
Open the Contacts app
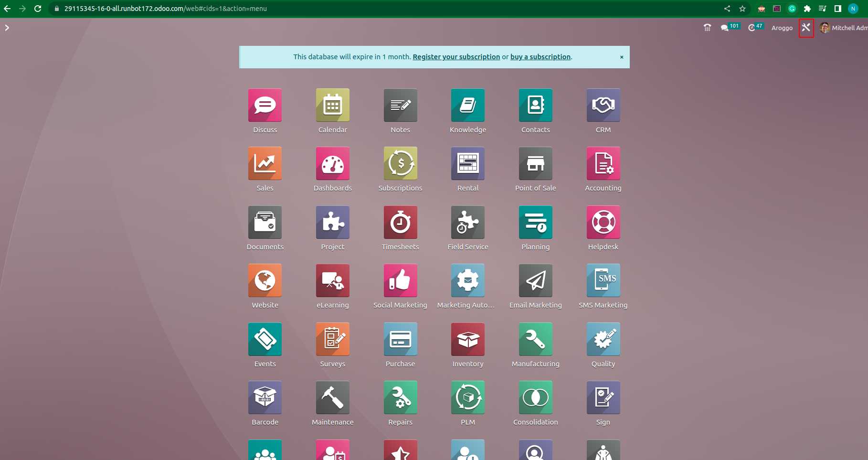pos(536,105)
